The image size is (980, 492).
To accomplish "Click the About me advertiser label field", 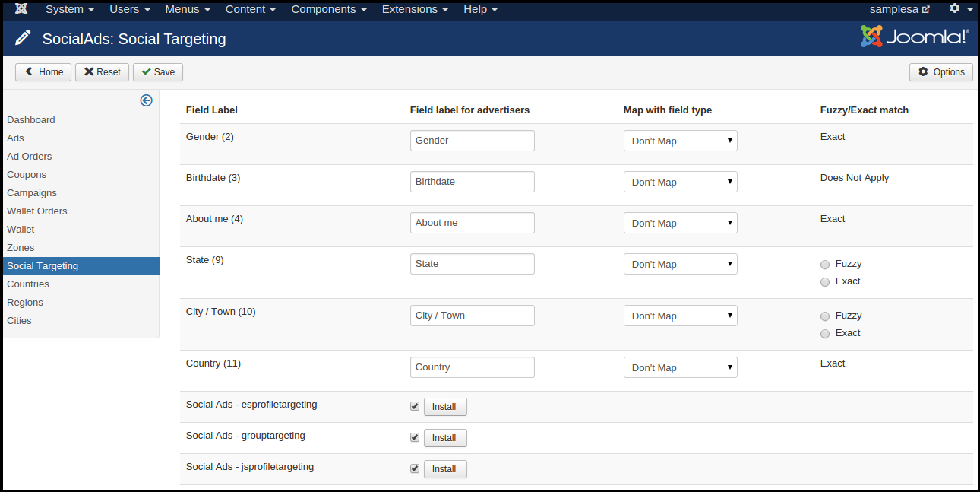I will (472, 223).
